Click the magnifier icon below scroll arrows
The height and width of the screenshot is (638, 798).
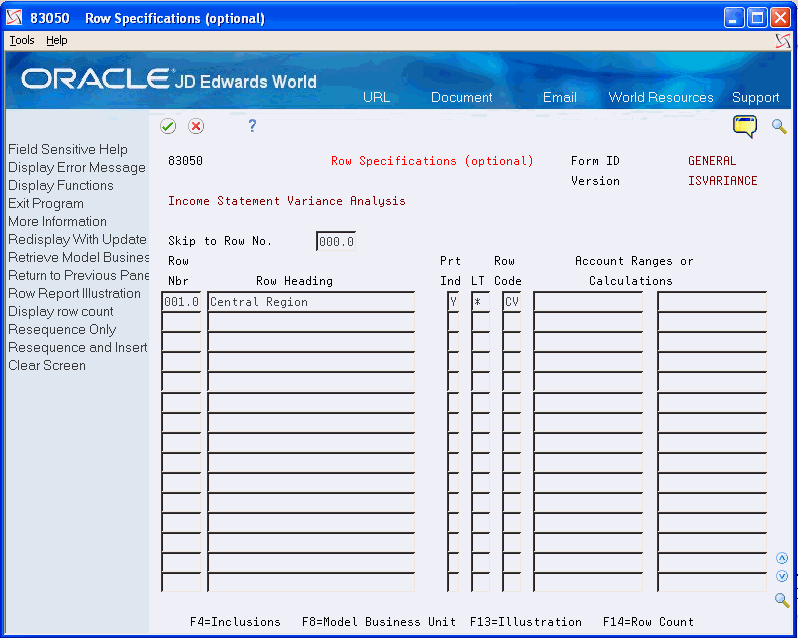(x=782, y=599)
